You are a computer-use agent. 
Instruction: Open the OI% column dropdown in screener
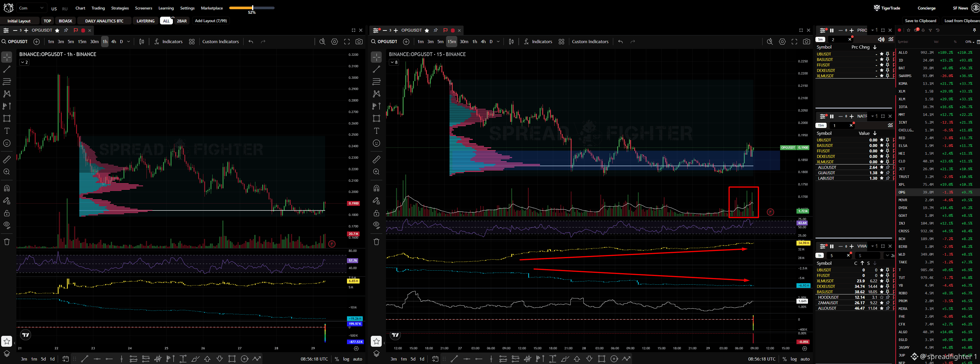969,41
